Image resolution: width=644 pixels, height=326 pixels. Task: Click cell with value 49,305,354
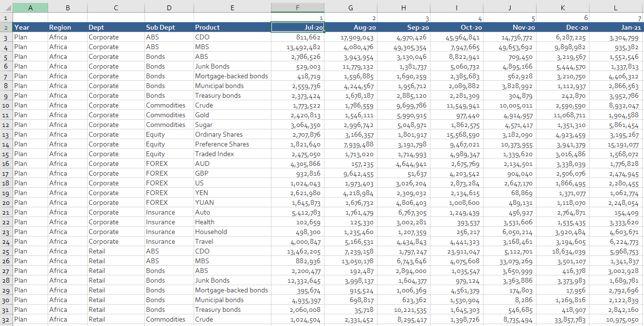pyautogui.click(x=404, y=47)
